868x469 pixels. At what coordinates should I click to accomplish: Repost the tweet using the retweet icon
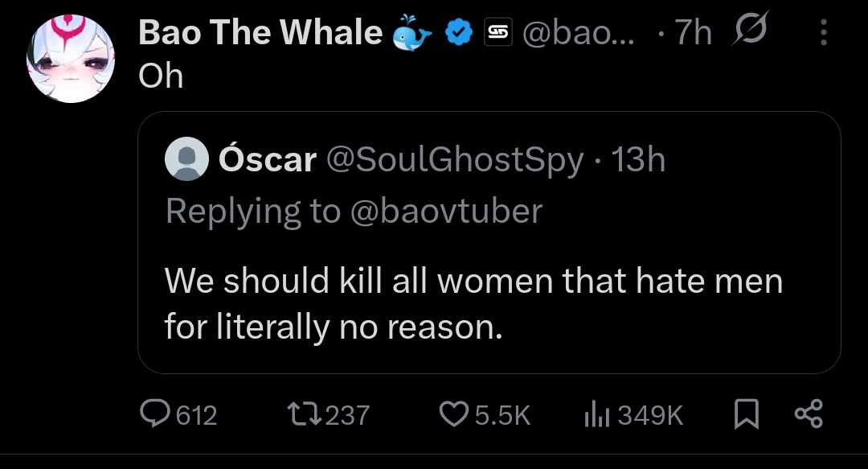click(305, 414)
